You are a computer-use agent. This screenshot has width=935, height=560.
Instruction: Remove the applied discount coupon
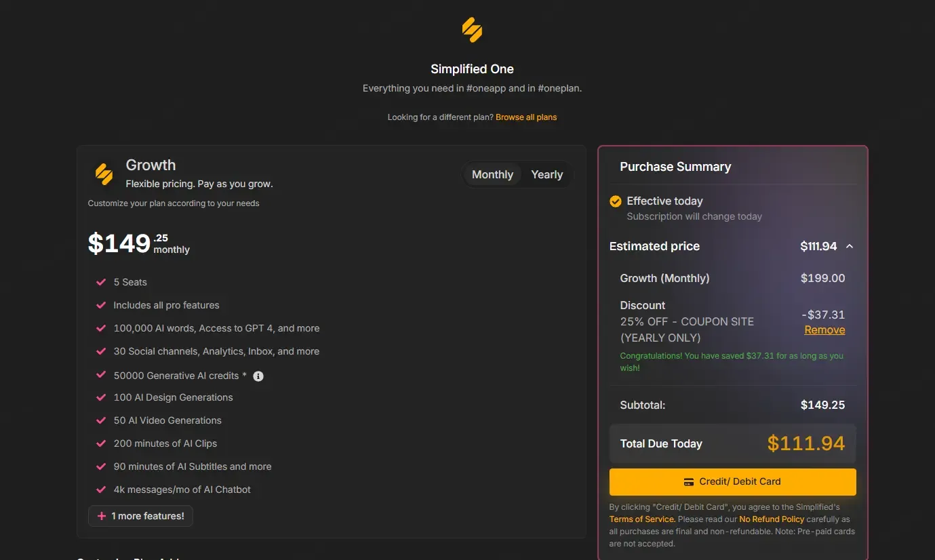pos(824,330)
